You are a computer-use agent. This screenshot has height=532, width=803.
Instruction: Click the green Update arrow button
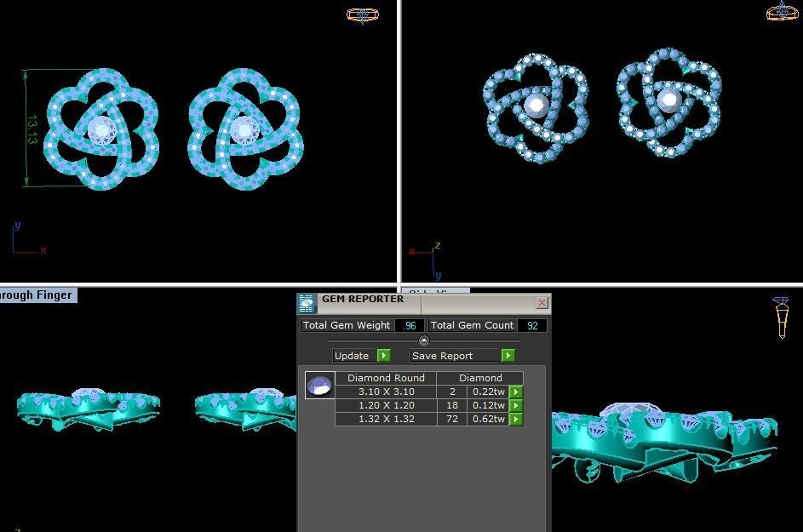[x=383, y=355]
